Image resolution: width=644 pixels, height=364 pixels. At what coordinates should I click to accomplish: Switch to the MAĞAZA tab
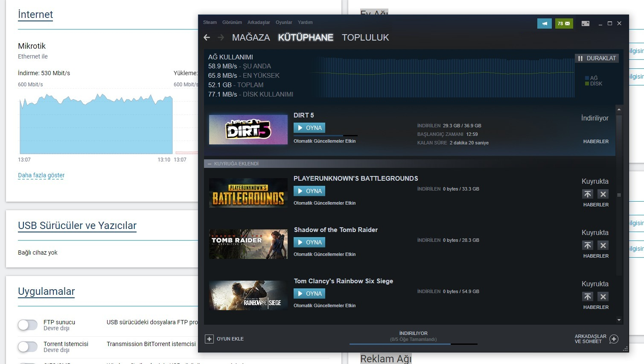pyautogui.click(x=251, y=38)
